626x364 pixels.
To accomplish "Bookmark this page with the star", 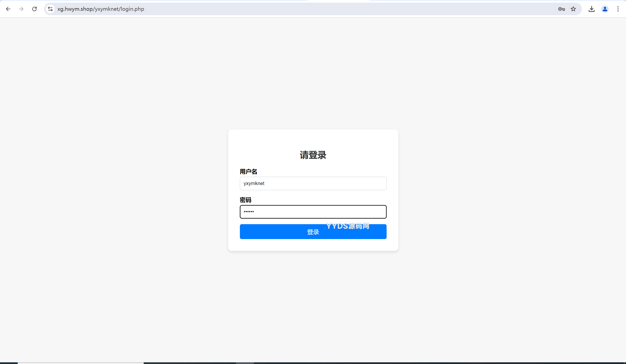I will pyautogui.click(x=573, y=9).
